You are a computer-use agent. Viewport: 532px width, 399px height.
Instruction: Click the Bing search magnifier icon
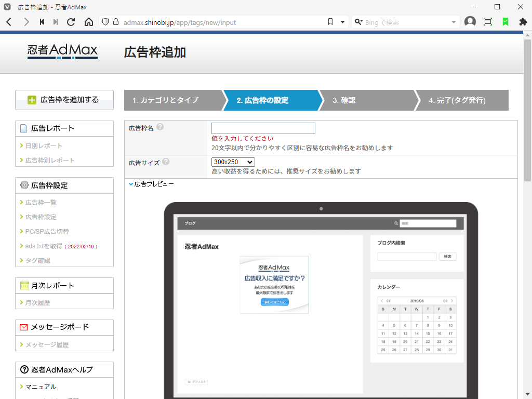tap(358, 22)
